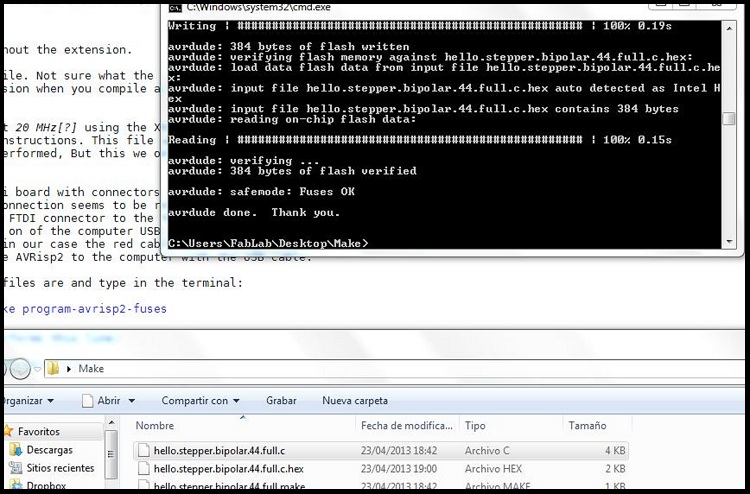Click the Abrir button in Explorer toolbar
750x494 pixels.
tap(102, 401)
